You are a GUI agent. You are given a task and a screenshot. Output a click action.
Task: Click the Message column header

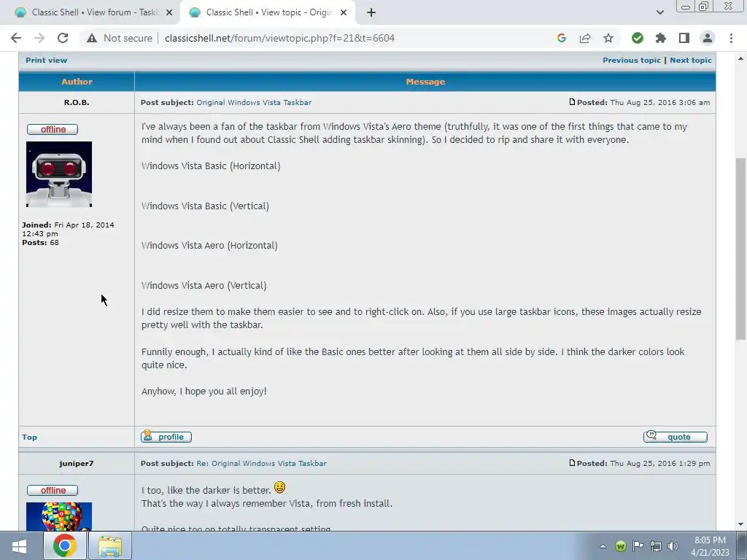coord(425,82)
